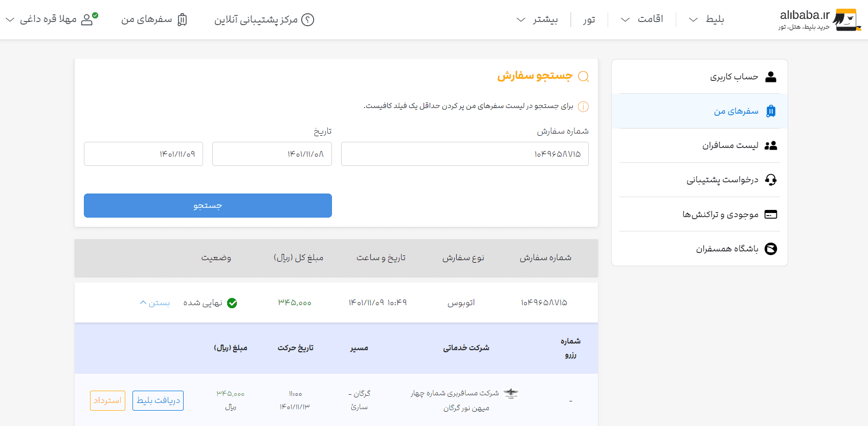
Task: Click chevron next to user name
Action: tap(10, 19)
